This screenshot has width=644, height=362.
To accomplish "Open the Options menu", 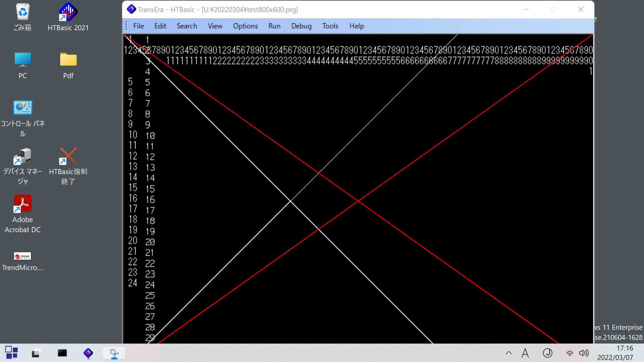I will coord(245,26).
